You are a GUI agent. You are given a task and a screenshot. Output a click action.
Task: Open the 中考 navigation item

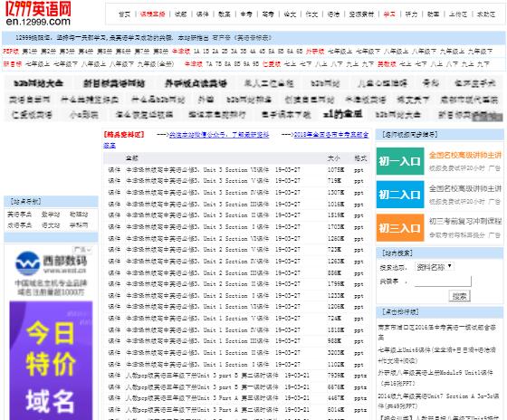[246, 14]
